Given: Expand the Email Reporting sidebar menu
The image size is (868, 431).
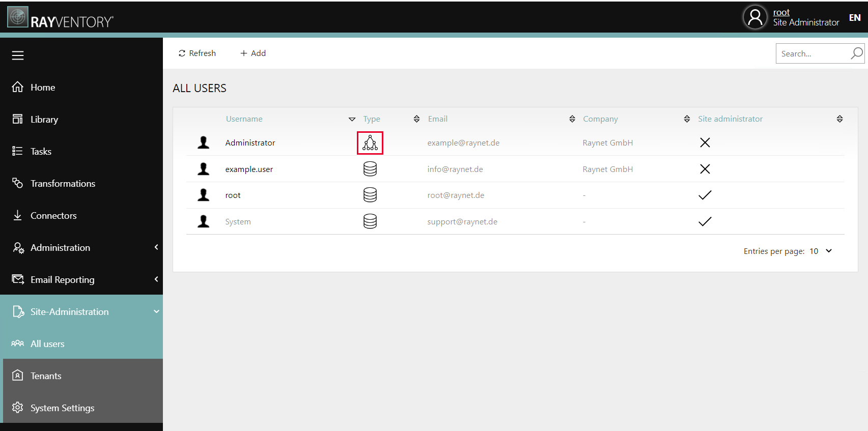Looking at the screenshot, I should [81, 280].
